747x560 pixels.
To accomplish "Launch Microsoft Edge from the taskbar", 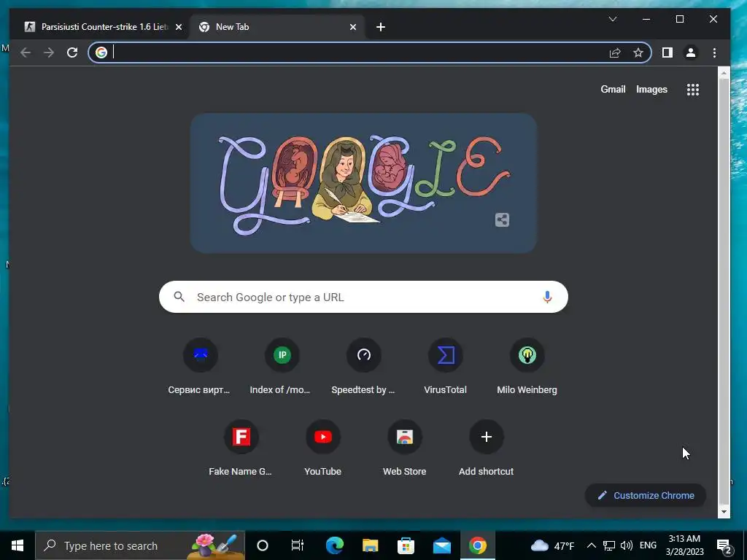I will click(334, 545).
